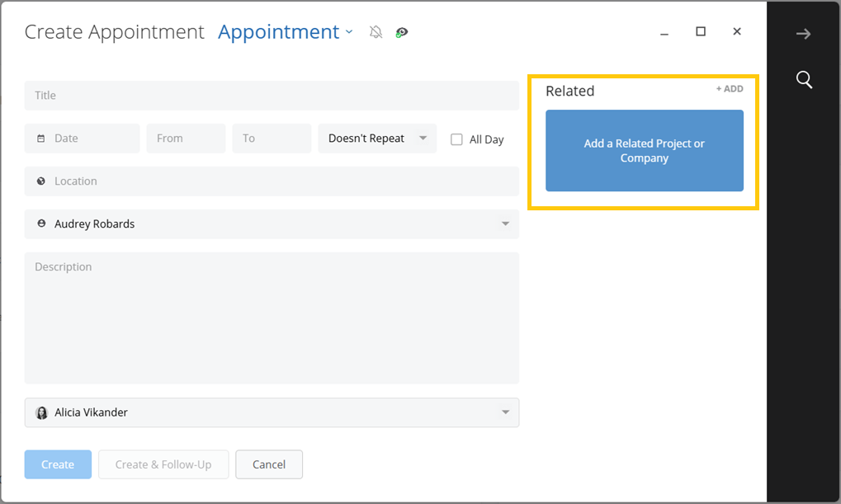Click the Title input field
Screen dimensions: 841x504
point(272,96)
